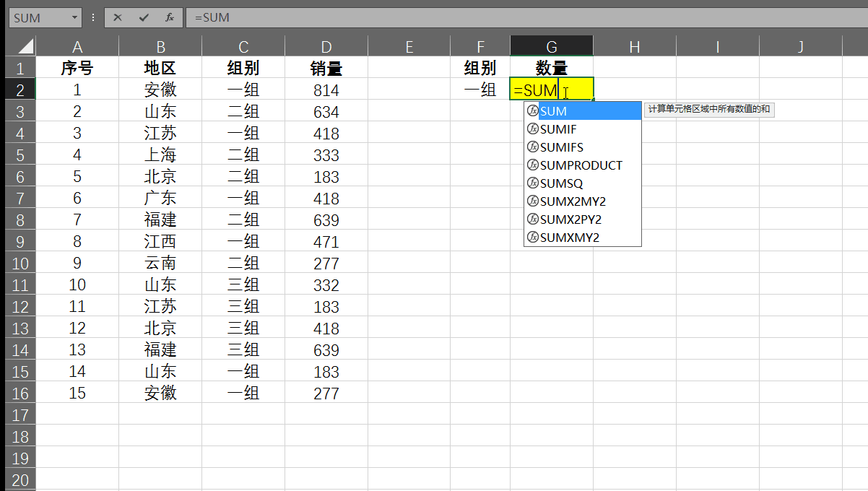Select SUMX2PY2 function suggestion
Screen dimensions: 868x491
click(x=583, y=220)
